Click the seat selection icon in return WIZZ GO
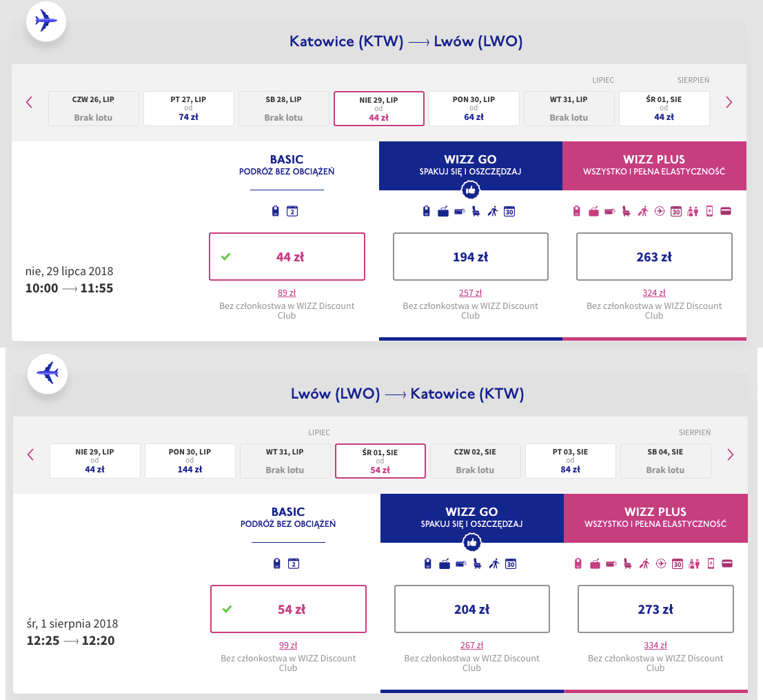The width and height of the screenshot is (763, 700). click(x=478, y=563)
